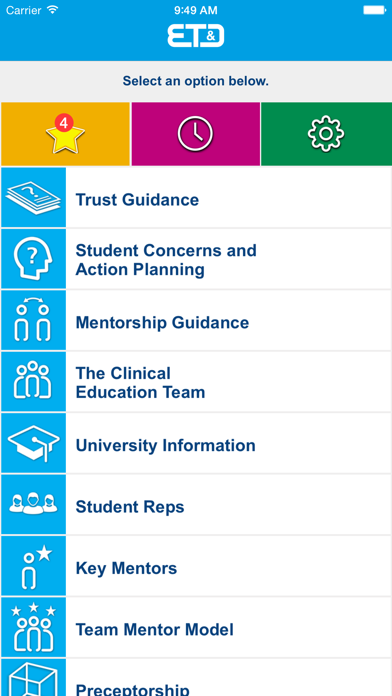Tap the ET&D logo in header
This screenshot has width=392, height=696.
[196, 36]
